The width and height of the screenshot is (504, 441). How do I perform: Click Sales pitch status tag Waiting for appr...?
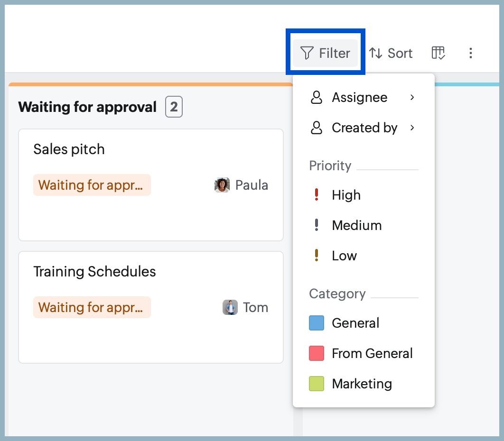click(92, 185)
